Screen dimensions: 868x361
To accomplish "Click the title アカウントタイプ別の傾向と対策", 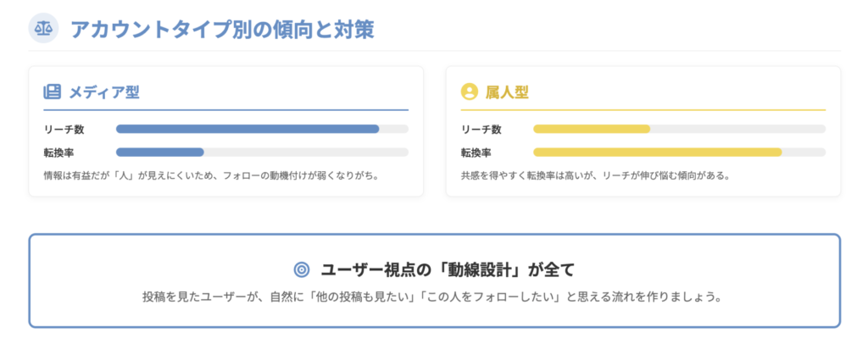I will (222, 29).
